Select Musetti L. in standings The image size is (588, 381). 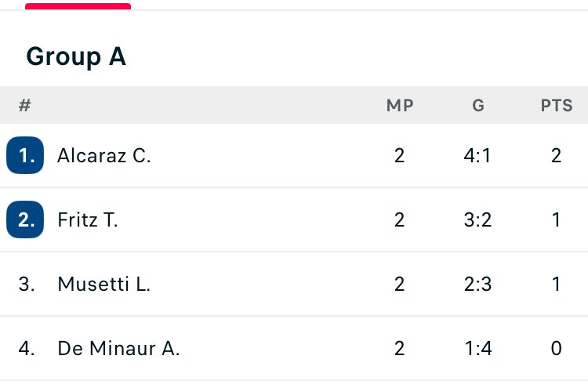103,284
